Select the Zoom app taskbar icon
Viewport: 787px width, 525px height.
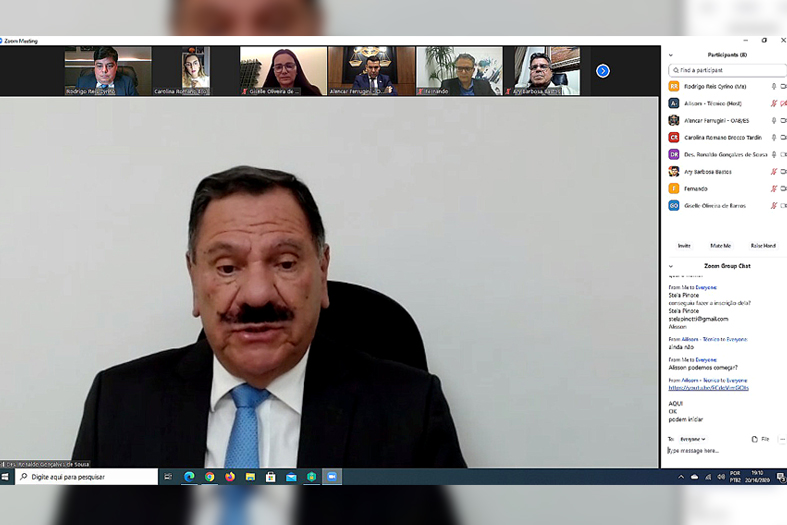332,477
